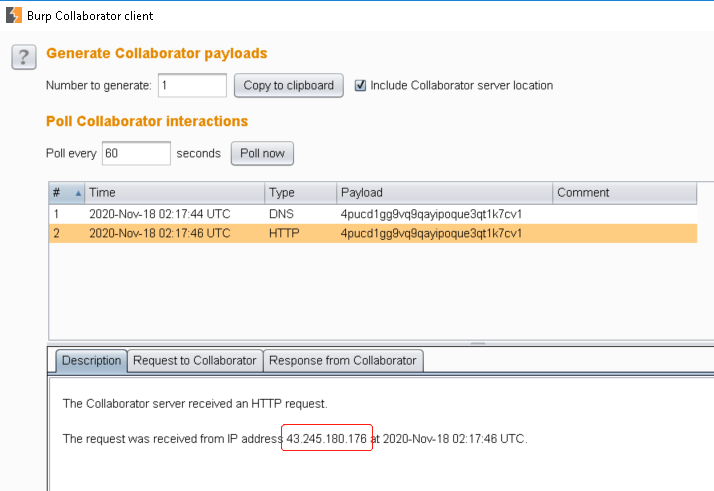Sort by the Comment column header
This screenshot has width=714, height=491.
[625, 193]
